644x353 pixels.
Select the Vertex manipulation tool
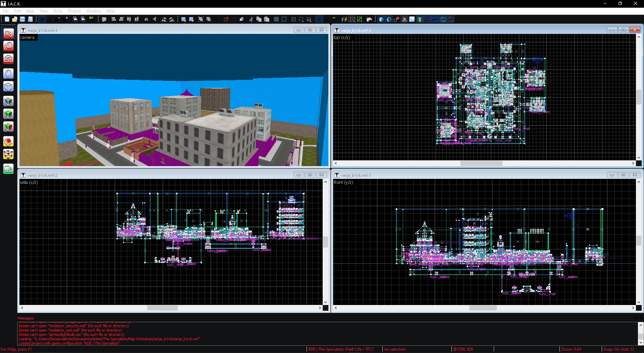[x=8, y=154]
